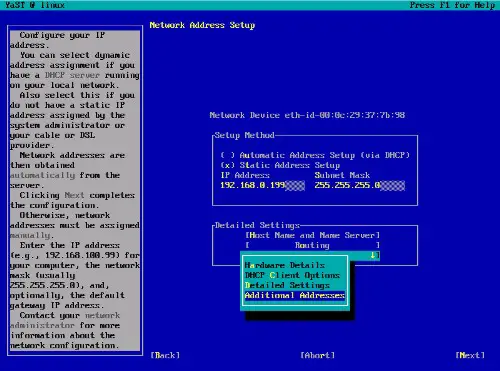Screen dimensions: 500x371
Task: Click the 'Network Address Setup' heading
Action: [x=202, y=25]
